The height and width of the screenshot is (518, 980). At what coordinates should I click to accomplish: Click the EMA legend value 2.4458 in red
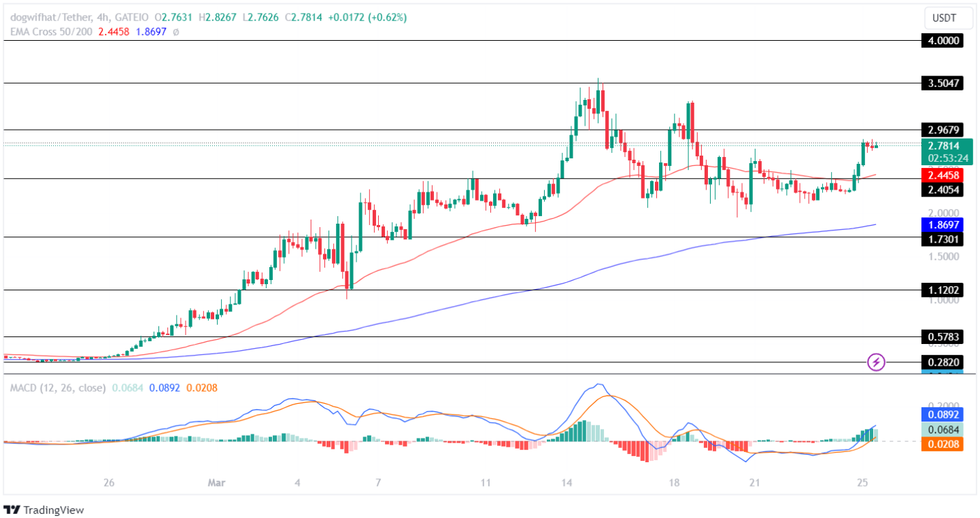(x=114, y=31)
